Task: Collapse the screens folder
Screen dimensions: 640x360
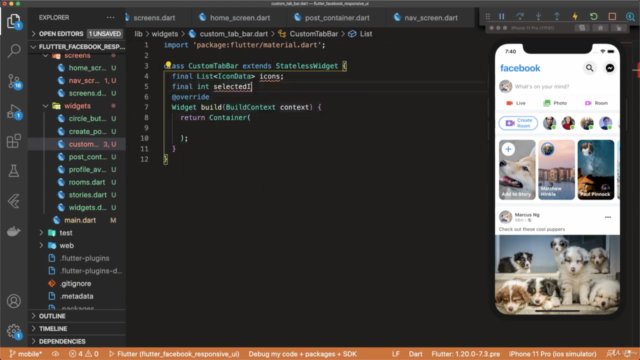Action: [x=77, y=56]
